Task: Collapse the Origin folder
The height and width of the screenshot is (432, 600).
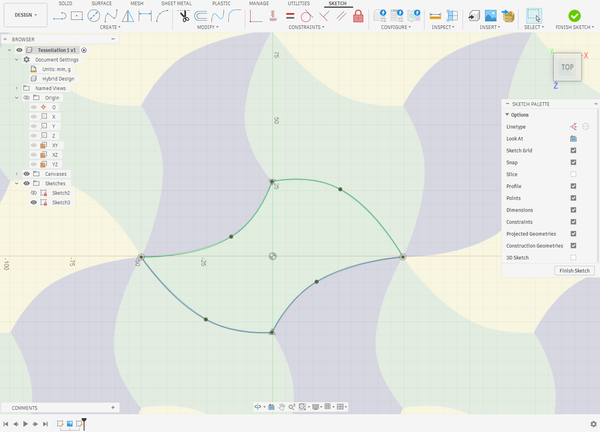Action: (x=16, y=98)
